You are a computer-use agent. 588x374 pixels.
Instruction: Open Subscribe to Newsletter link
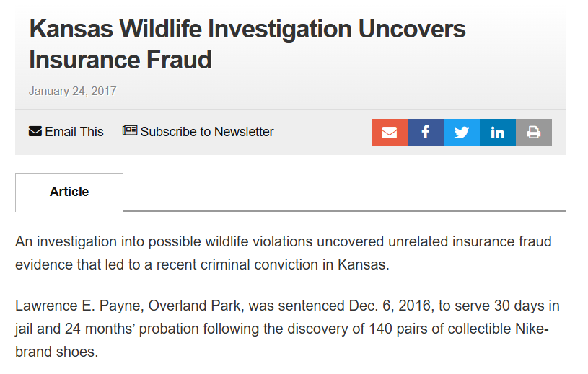tap(198, 132)
